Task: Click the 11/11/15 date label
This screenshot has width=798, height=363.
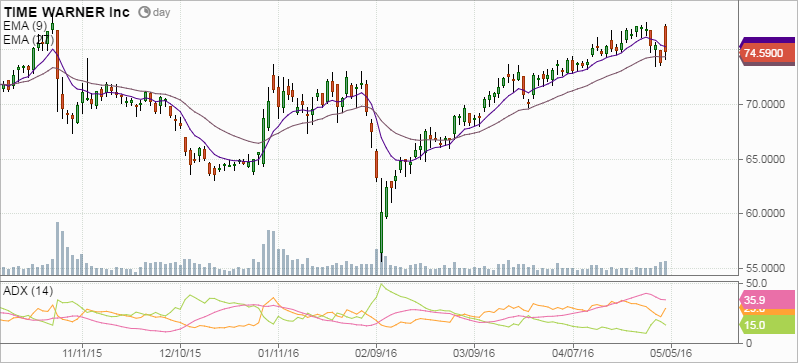Action: [82, 352]
